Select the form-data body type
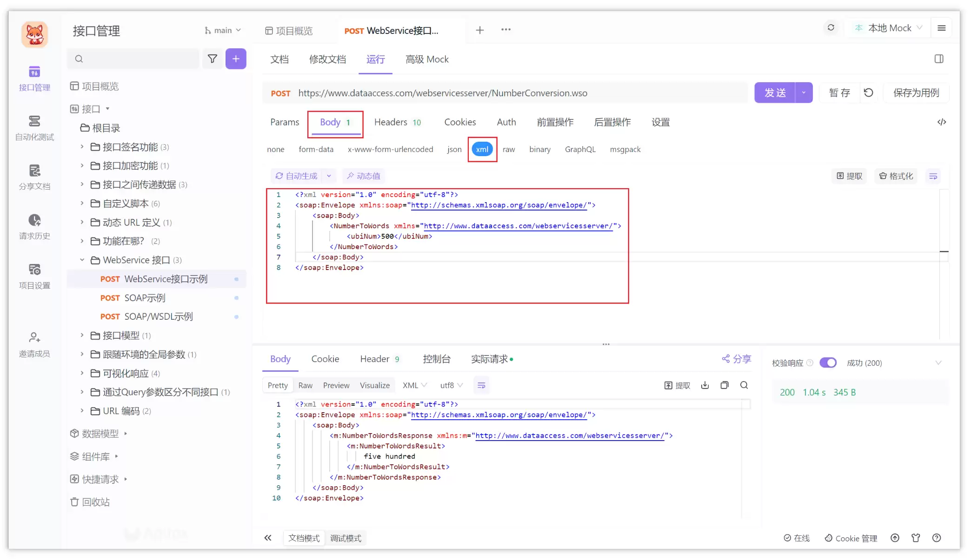This screenshot has width=970, height=560. (316, 149)
